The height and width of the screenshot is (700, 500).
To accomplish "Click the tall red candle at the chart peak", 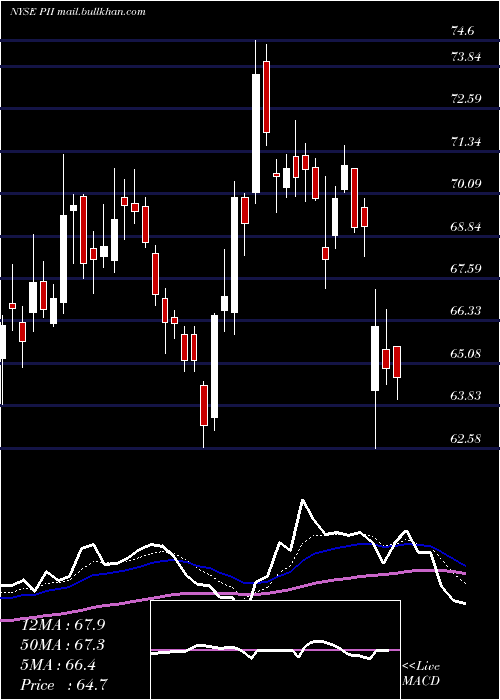I will click(x=267, y=97).
